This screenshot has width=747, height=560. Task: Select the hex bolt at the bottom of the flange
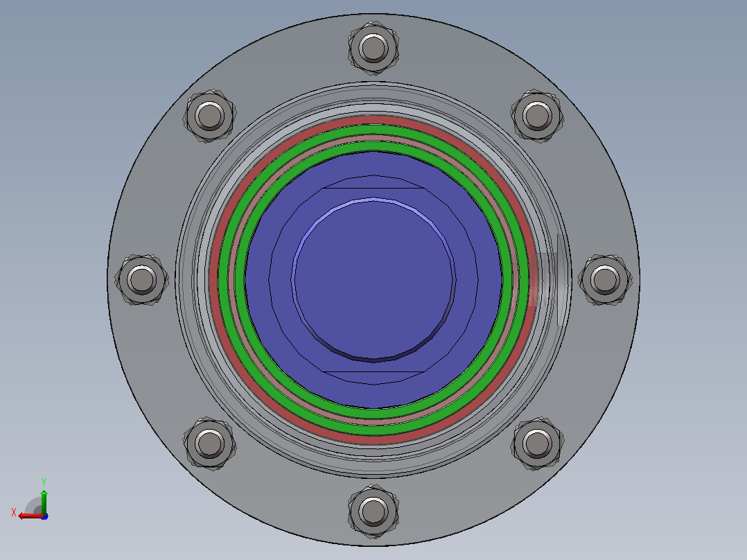coord(373,511)
